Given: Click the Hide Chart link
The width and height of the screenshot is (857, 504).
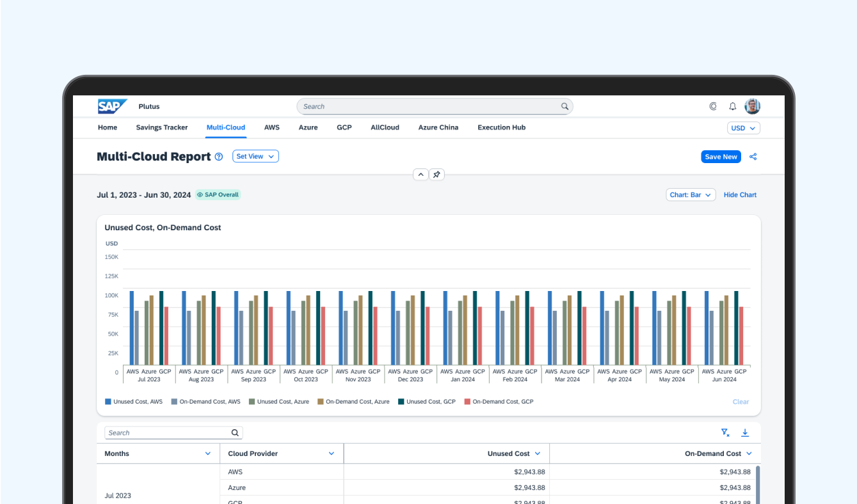Looking at the screenshot, I should click(740, 195).
